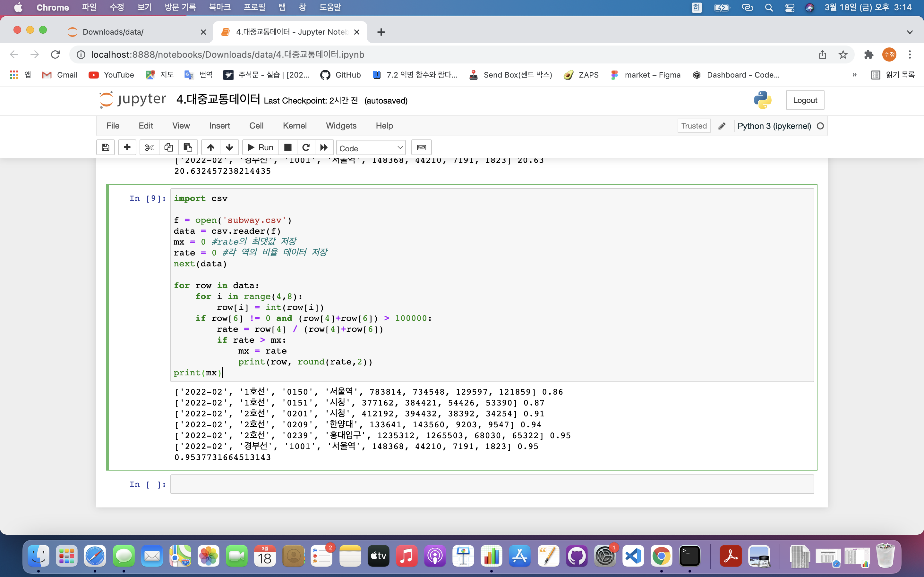Show more bookmarks with double chevron
This screenshot has width=924, height=577.
(854, 75)
